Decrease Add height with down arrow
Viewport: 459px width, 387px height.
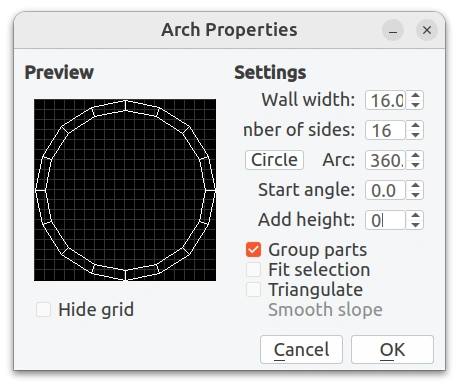point(415,225)
